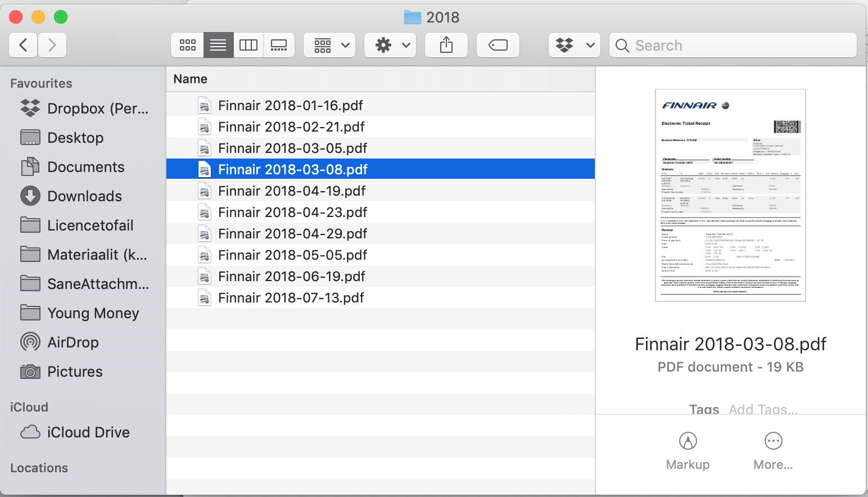The height and width of the screenshot is (497, 868).
Task: Click the PDF icon of Finnair 2018-02-21.pdf
Action: click(x=205, y=126)
